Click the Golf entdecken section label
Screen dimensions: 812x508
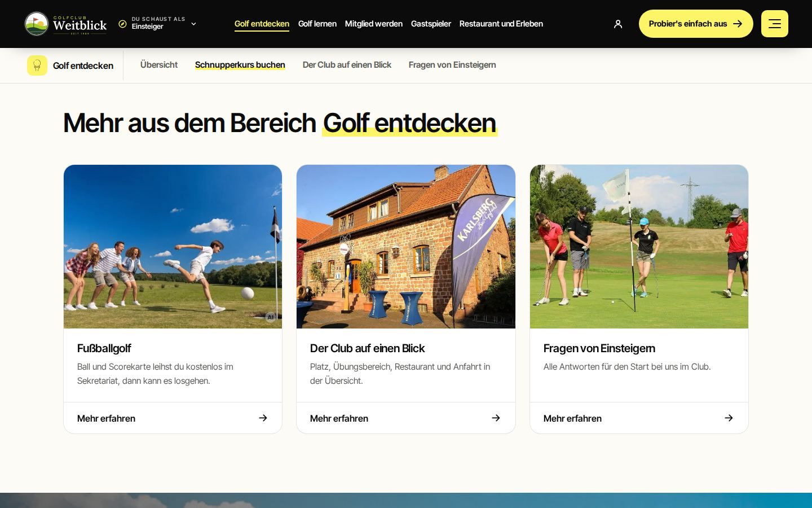click(x=83, y=65)
